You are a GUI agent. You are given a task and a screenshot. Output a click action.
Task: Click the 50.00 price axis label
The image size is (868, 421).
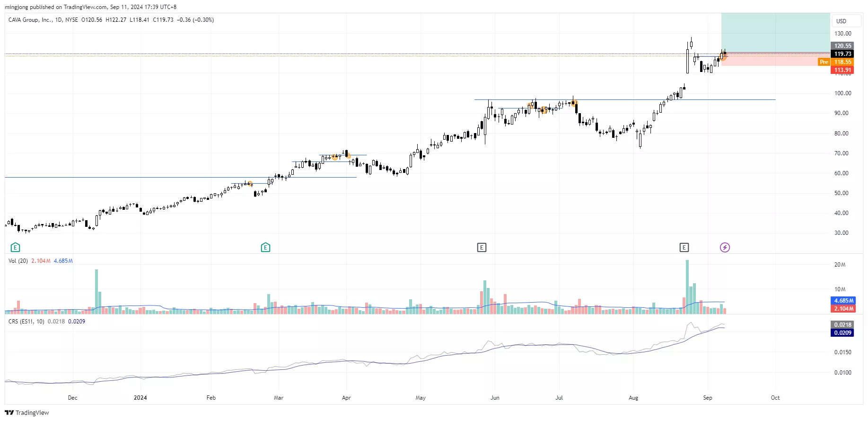click(841, 193)
